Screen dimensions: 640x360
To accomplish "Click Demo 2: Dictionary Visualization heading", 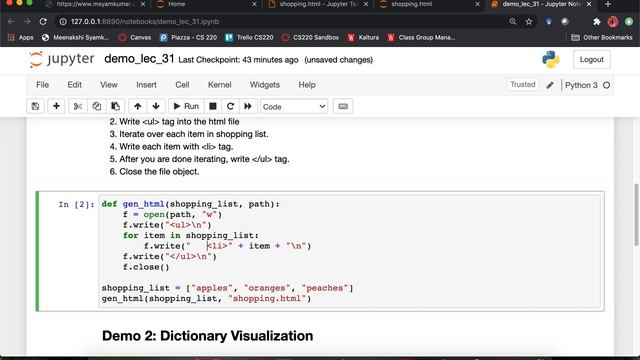I will [207, 336].
